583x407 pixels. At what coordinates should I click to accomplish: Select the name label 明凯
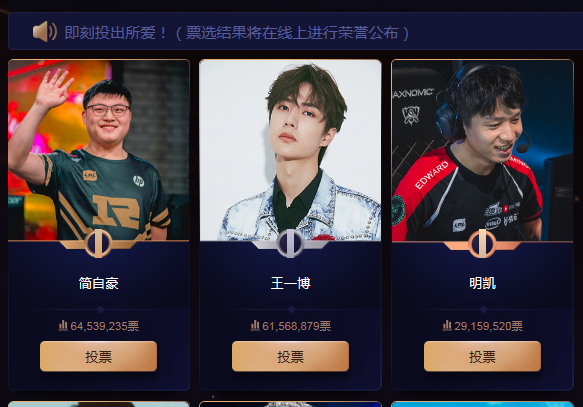(x=482, y=283)
